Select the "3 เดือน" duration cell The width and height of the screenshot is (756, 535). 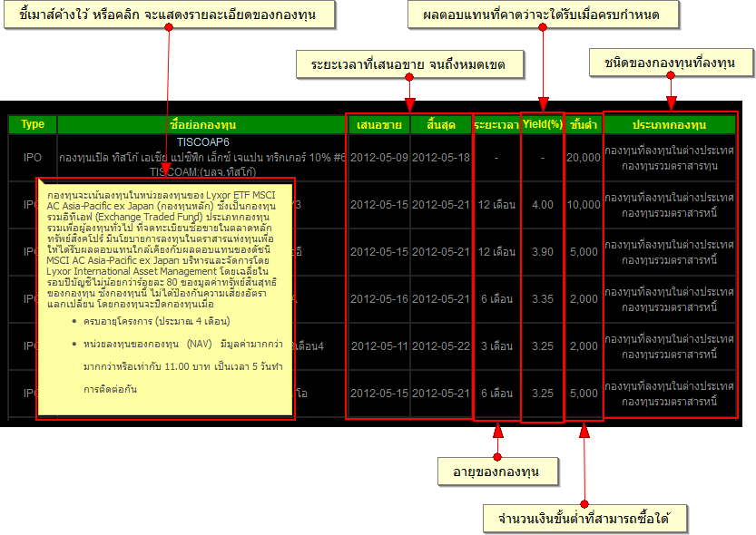[x=496, y=346]
